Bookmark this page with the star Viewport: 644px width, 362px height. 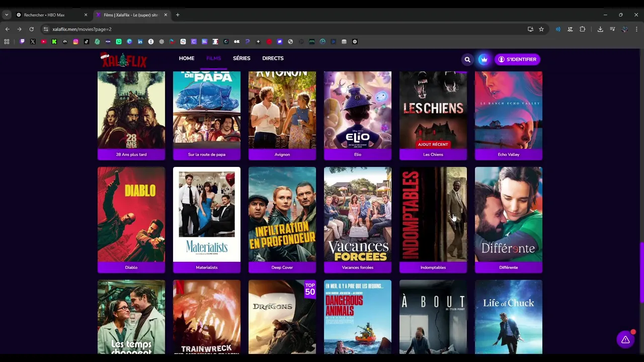(541, 29)
